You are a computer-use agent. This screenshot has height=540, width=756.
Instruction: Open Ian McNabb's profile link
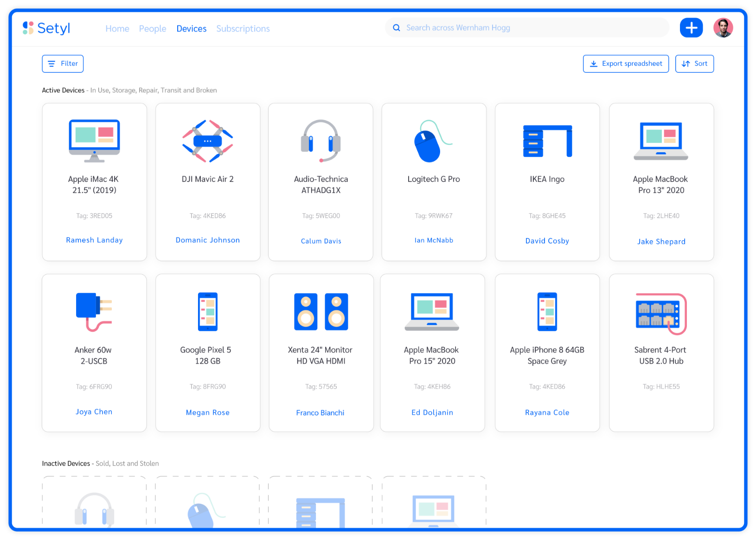point(434,240)
